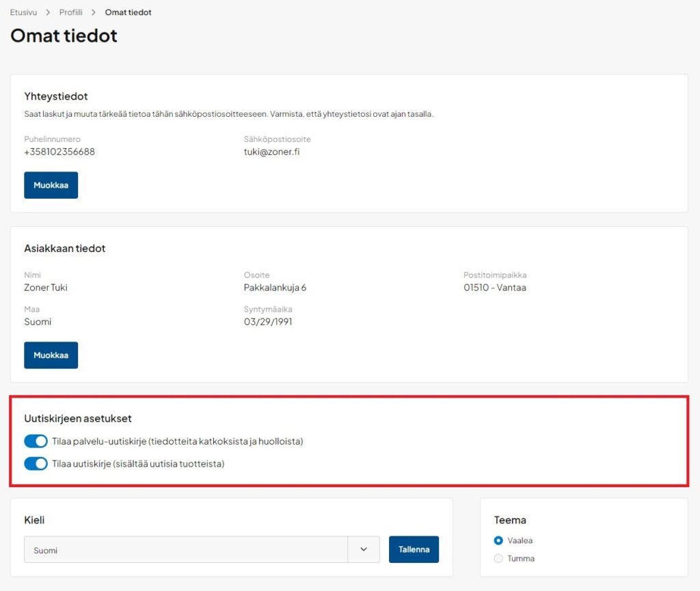Turn off the product uutiskirje toggle
The height and width of the screenshot is (591, 700).
pyautogui.click(x=36, y=464)
